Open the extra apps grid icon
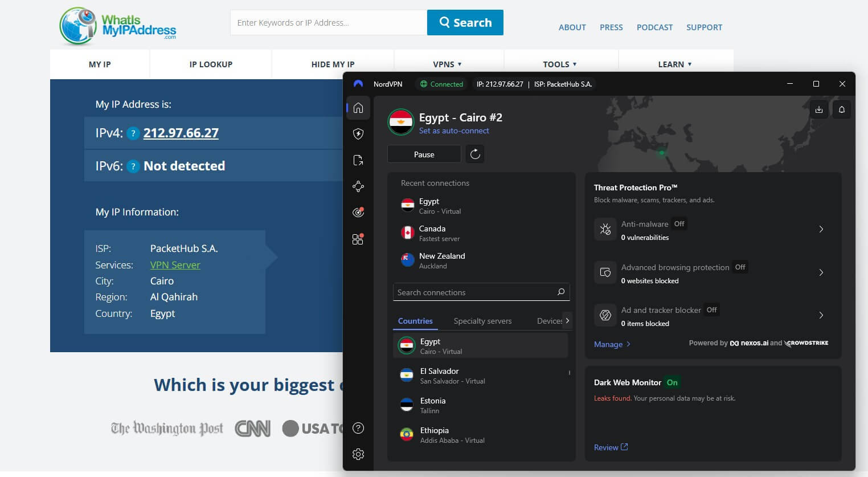The height and width of the screenshot is (477, 868). coord(358,239)
